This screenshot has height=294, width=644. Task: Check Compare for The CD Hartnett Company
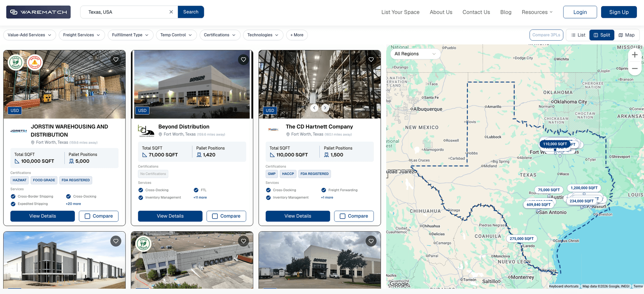click(x=354, y=216)
